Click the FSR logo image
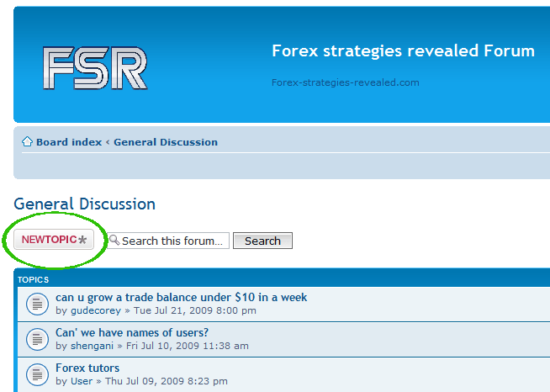The width and height of the screenshot is (550, 392). pyautogui.click(x=95, y=68)
